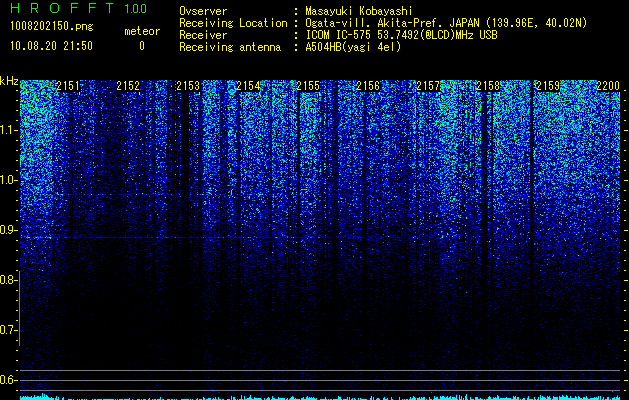This screenshot has height=400, width=629.
Task: Click the 0.8 kHz axis label
Action: tap(8, 280)
